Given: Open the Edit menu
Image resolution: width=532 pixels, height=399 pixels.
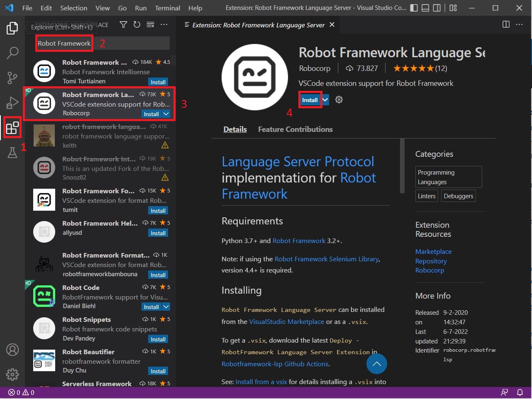Looking at the screenshot, I should click(46, 8).
